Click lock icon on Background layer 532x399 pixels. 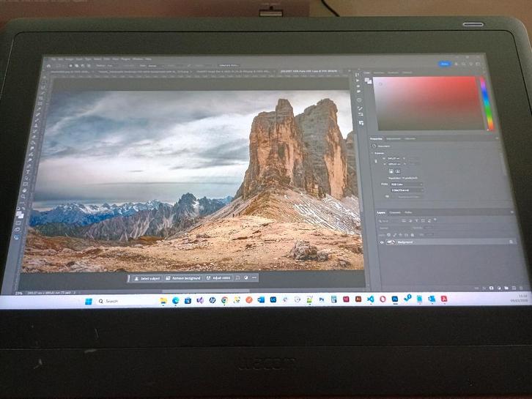[511, 242]
